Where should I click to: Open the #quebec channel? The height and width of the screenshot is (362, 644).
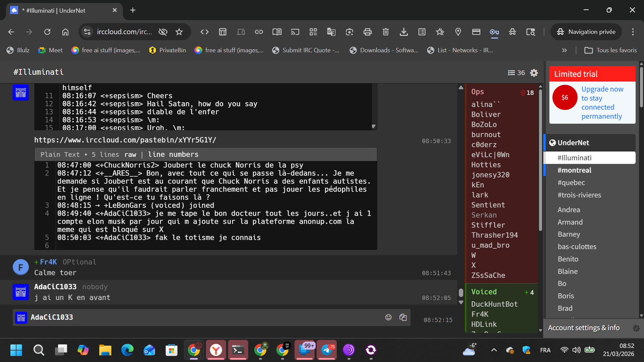(571, 183)
